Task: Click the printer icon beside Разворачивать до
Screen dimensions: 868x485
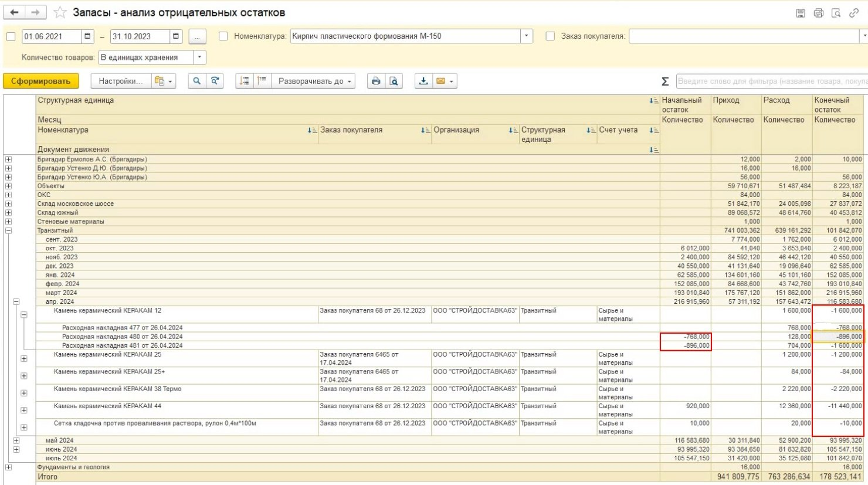Action: 376,81
